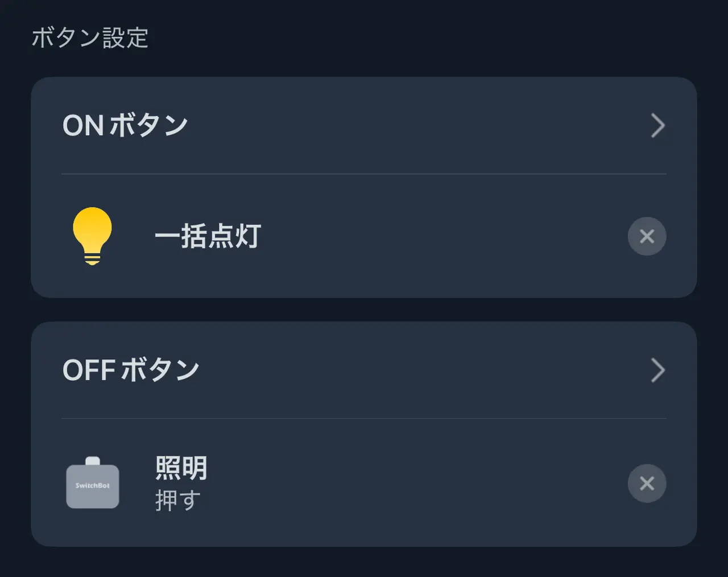This screenshot has width=728, height=577.
Task: Click the gray SwitchBot Bot device icon
Action: point(92,483)
